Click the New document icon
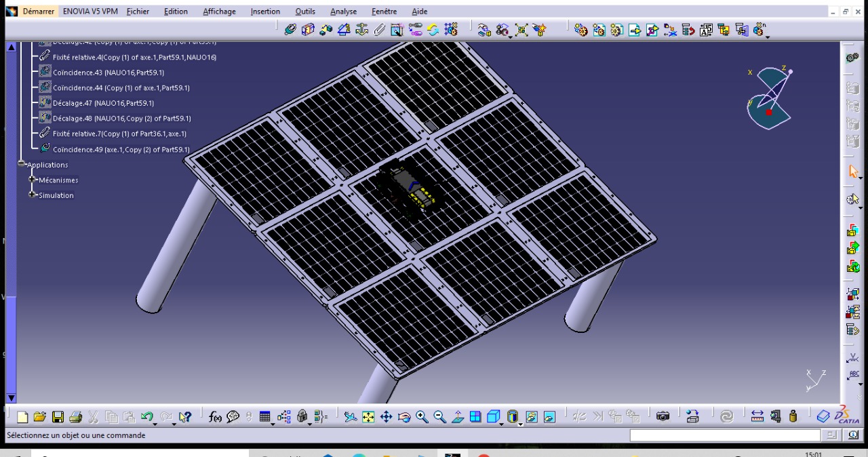 [22, 417]
